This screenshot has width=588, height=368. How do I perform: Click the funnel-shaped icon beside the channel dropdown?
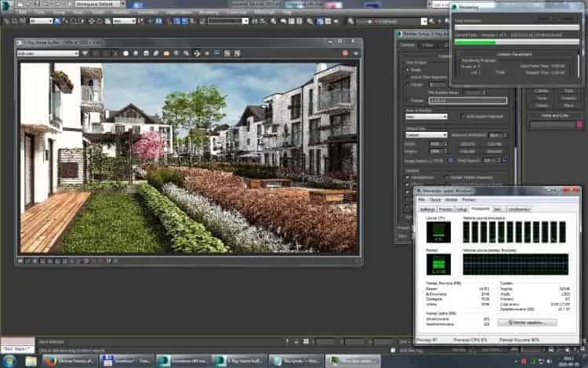pyautogui.click(x=85, y=53)
